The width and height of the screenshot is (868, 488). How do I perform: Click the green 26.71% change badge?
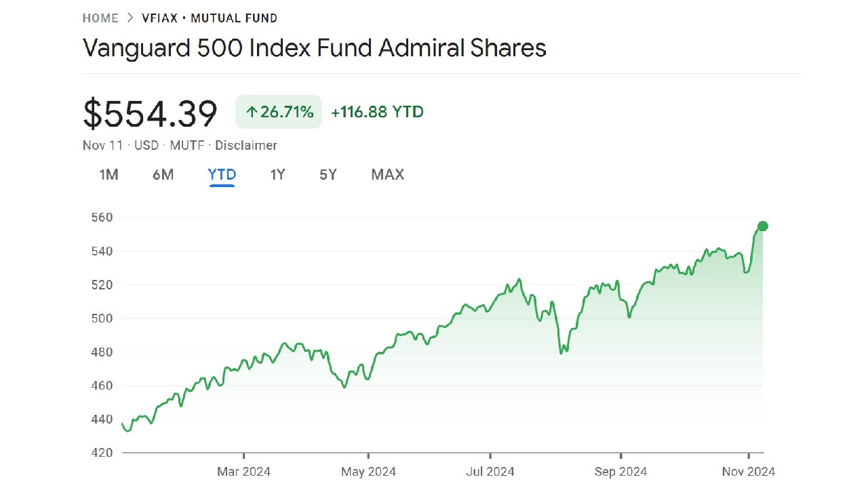point(279,112)
